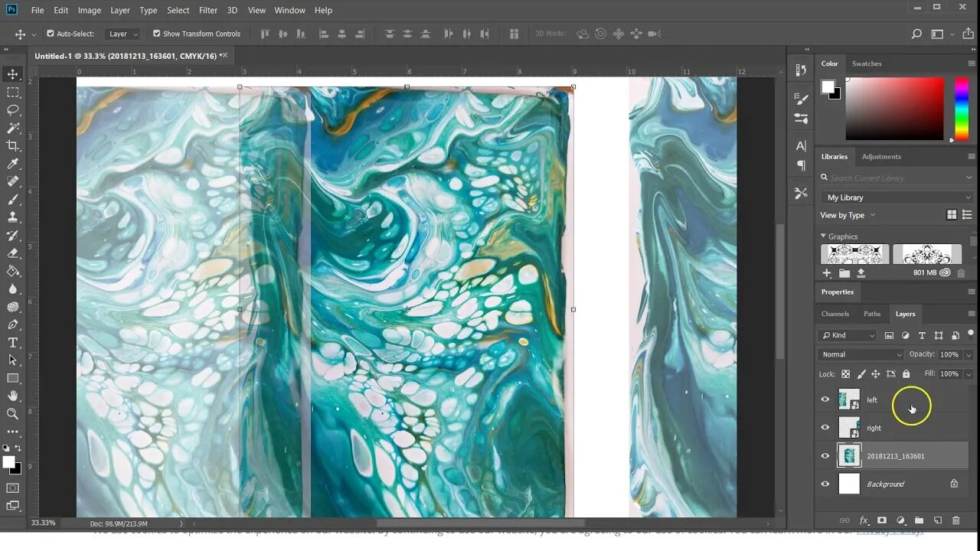This screenshot has height=551, width=980.
Task: Select the History Brush tool
Action: (x=13, y=235)
